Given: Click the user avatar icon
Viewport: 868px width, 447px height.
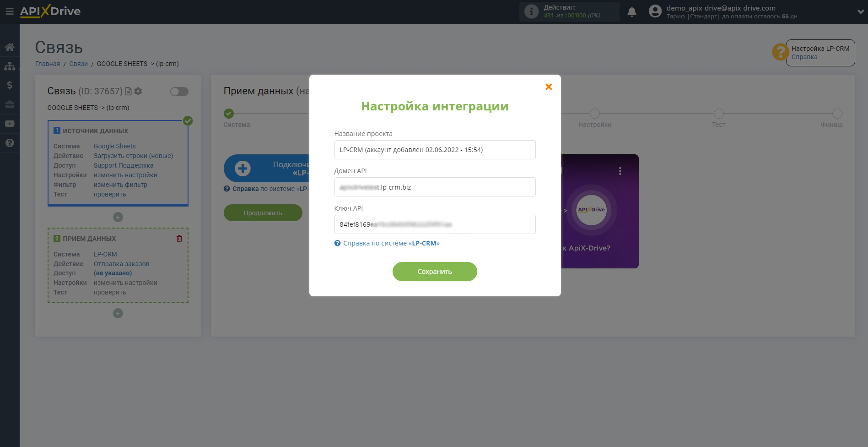Looking at the screenshot, I should (x=655, y=11).
